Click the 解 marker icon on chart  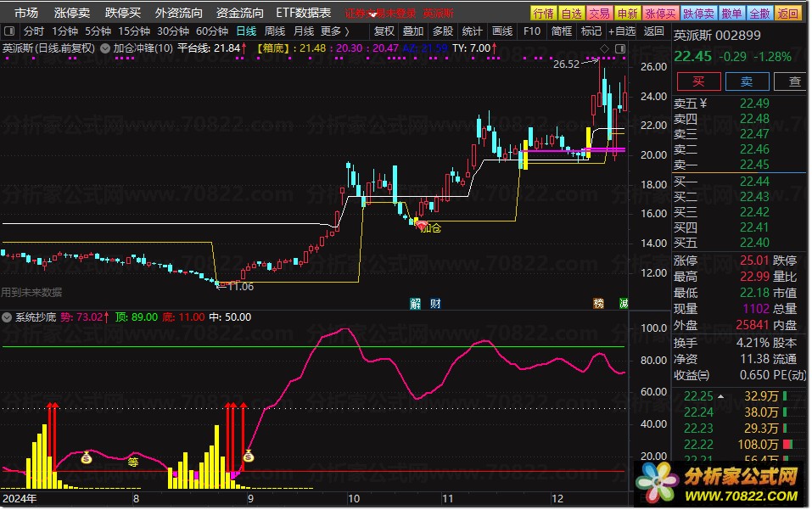click(415, 304)
